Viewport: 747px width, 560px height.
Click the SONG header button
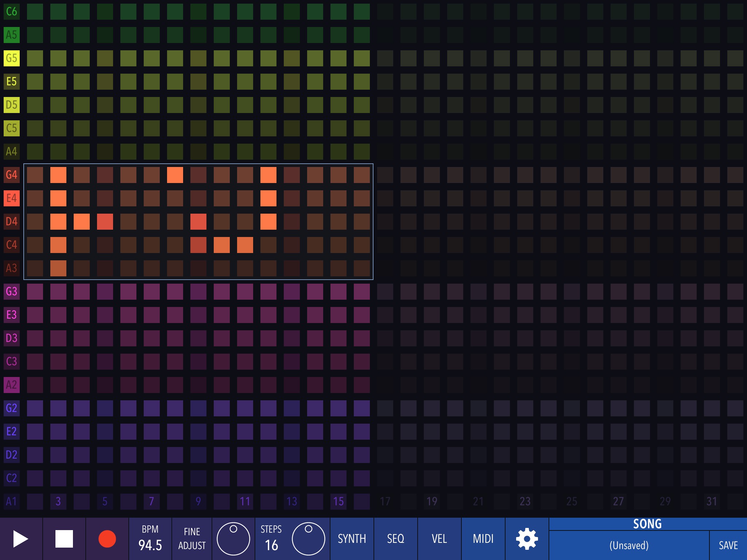(648, 524)
